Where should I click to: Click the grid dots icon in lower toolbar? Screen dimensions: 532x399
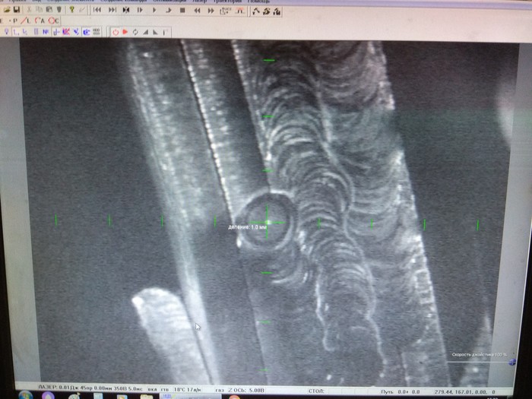(x=97, y=32)
